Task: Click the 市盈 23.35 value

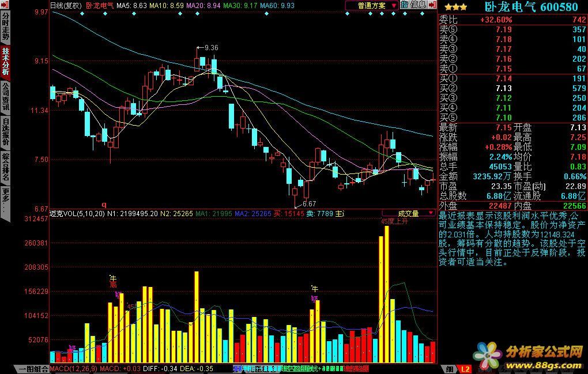Action: (502, 186)
